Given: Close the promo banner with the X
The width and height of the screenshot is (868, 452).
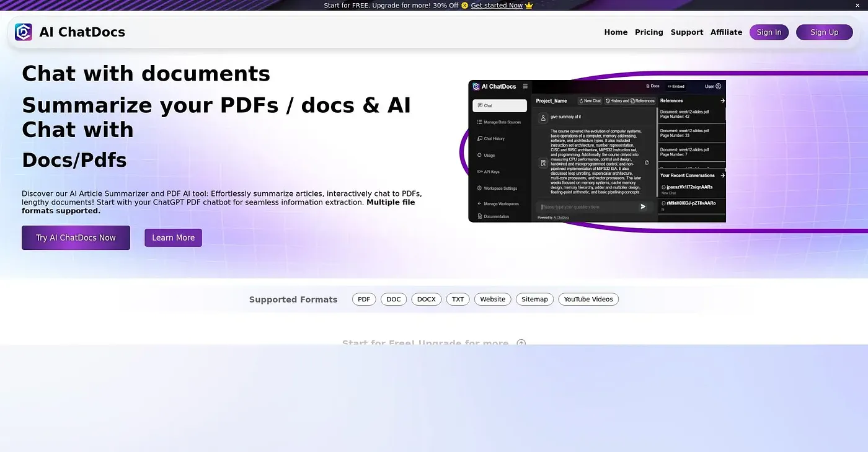Looking at the screenshot, I should pyautogui.click(x=857, y=5).
